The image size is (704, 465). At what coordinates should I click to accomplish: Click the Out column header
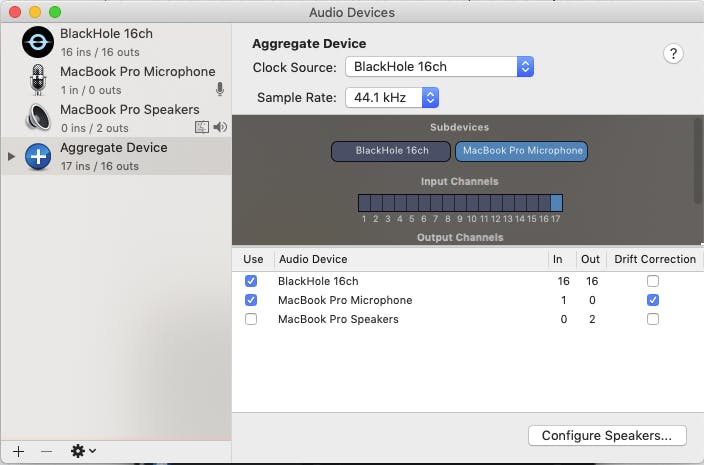pyautogui.click(x=590, y=259)
